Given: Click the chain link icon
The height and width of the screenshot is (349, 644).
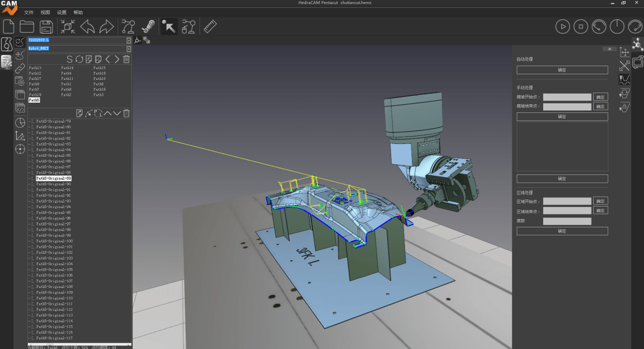Looking at the screenshot, I should 20,68.
